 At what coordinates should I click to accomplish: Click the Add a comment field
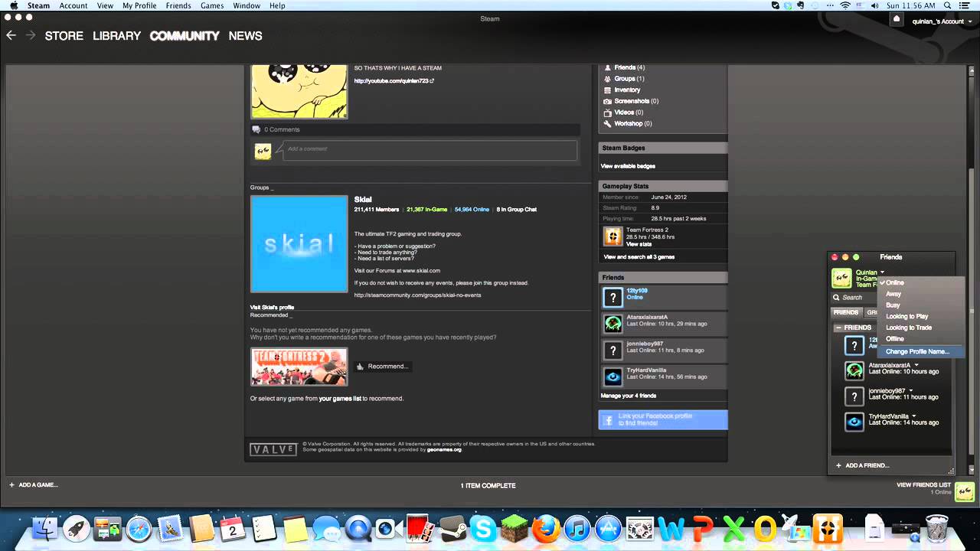point(430,149)
